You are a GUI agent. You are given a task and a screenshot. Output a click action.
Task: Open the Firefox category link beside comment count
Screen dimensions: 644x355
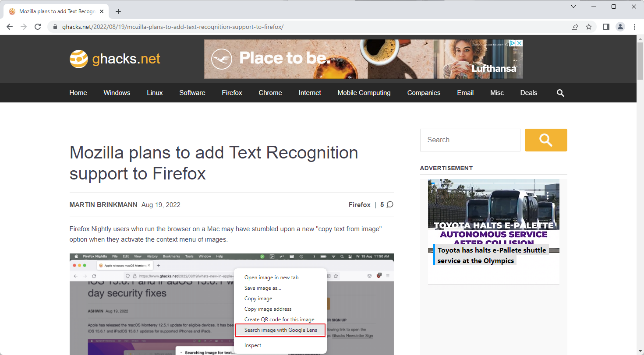(360, 205)
